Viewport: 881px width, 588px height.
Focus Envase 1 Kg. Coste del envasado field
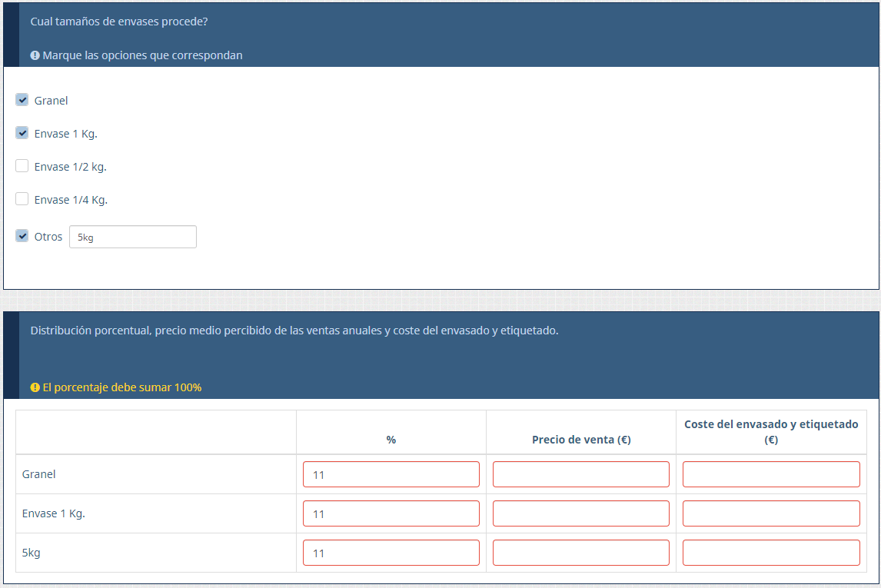(771, 513)
